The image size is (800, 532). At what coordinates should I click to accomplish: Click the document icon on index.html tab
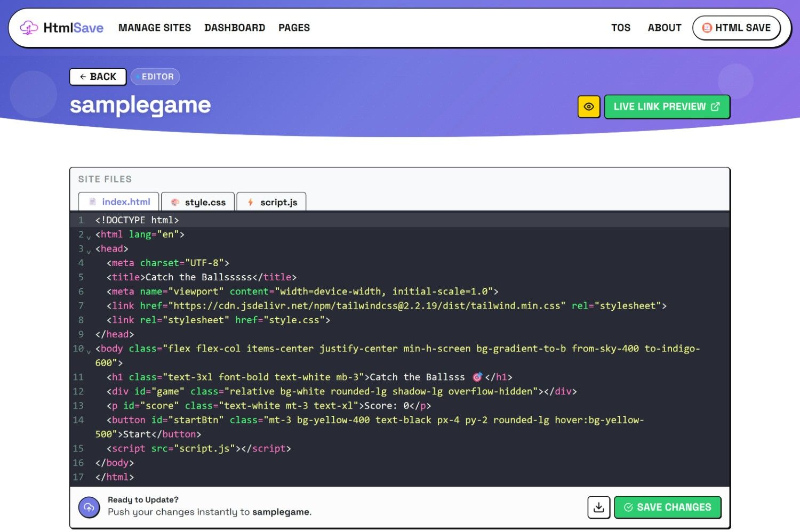tap(92, 201)
